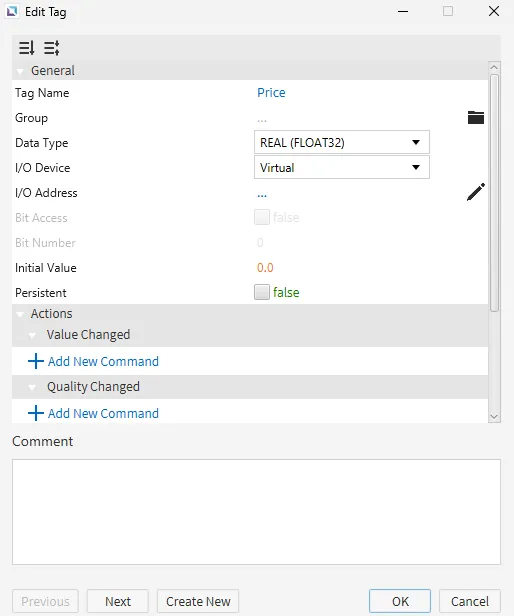Open the I/O Device Virtual dropdown
The height and width of the screenshot is (616, 514).
tap(341, 167)
